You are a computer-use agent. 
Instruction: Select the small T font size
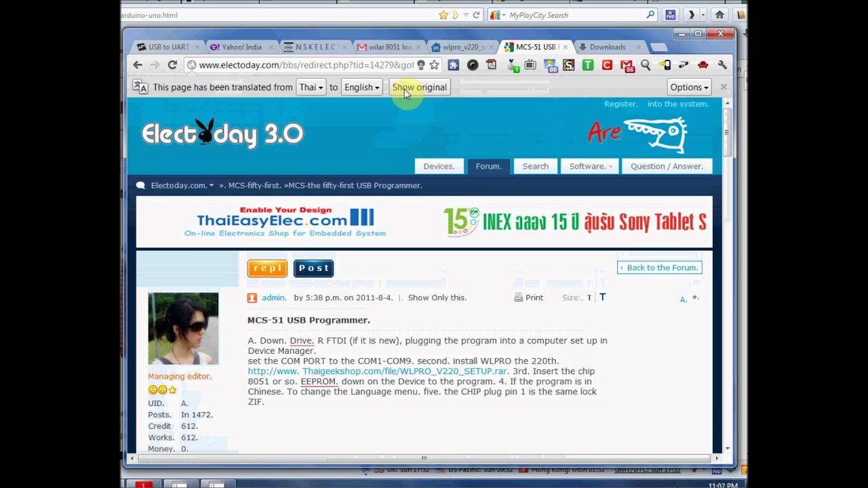(589, 298)
